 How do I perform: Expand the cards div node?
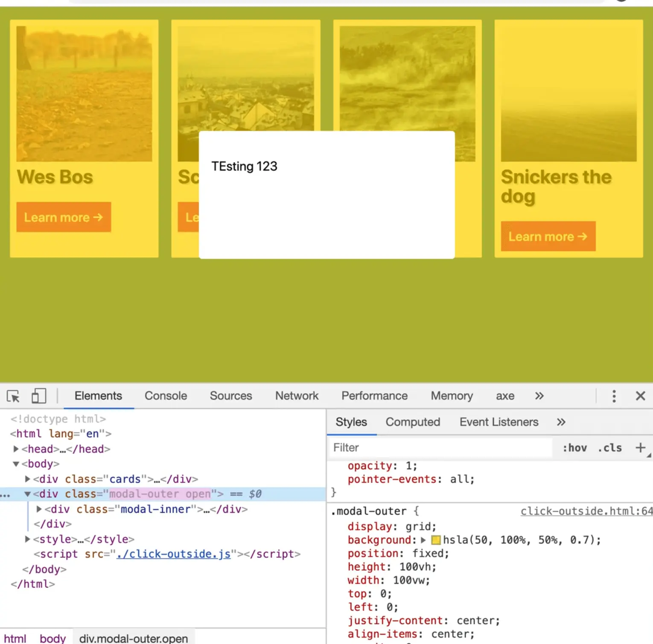[x=27, y=479]
